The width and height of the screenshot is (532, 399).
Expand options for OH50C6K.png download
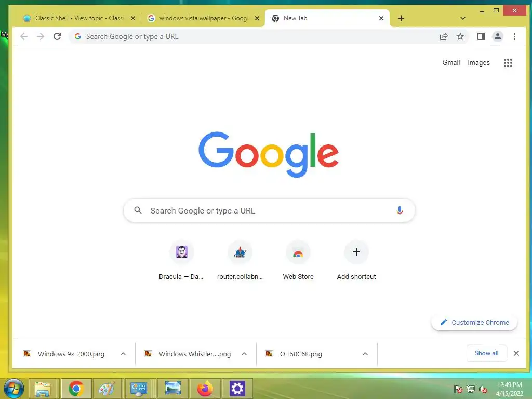(x=365, y=354)
